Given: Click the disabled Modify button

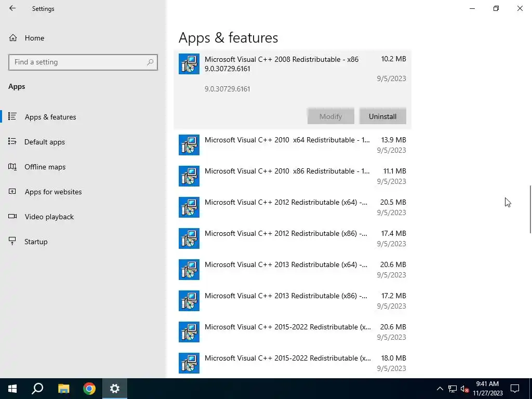Looking at the screenshot, I should 331,116.
